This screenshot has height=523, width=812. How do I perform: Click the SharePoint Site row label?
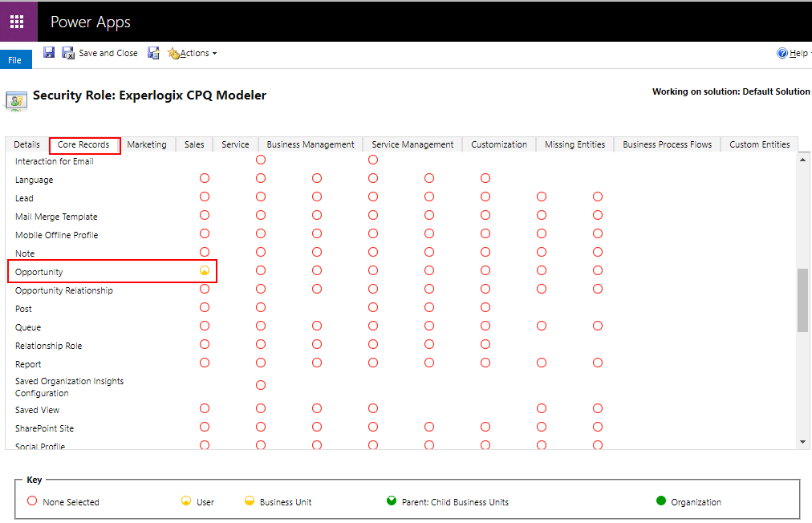click(x=45, y=428)
